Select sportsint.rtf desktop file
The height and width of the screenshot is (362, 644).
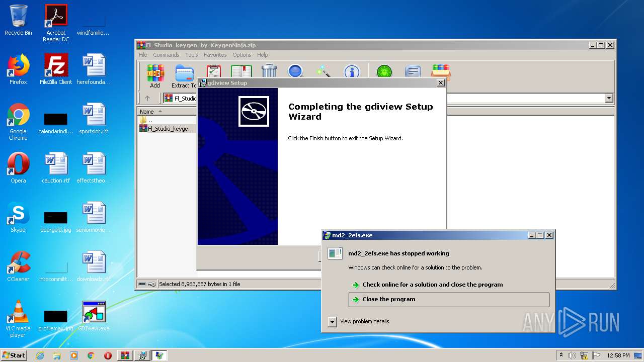pyautogui.click(x=94, y=119)
